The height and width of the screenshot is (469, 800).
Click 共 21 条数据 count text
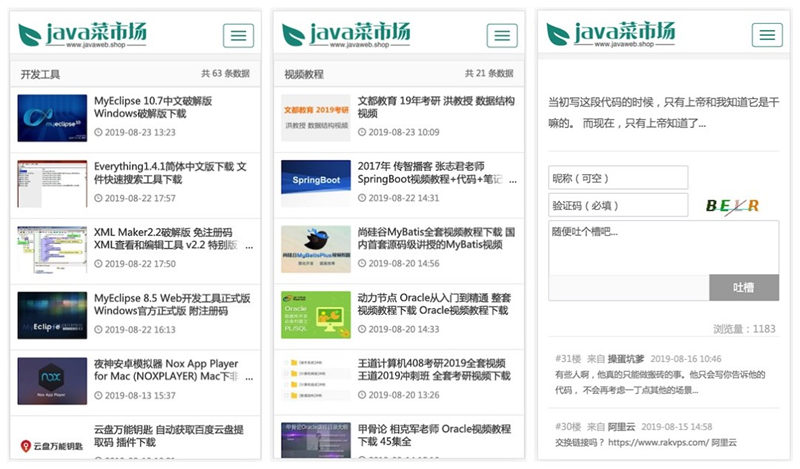tap(489, 73)
